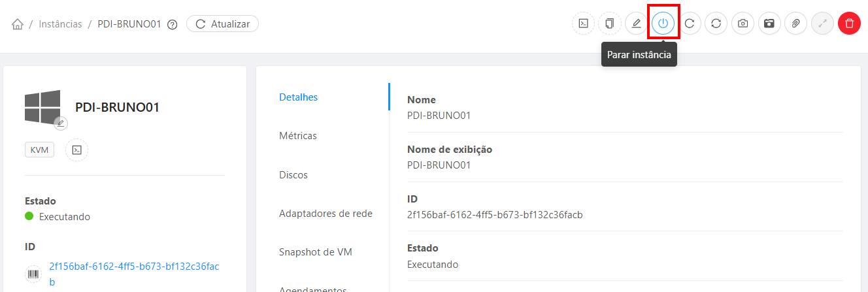The image size is (868, 292).
Task: Attach an ISO using the paperclip icon
Action: [796, 24]
